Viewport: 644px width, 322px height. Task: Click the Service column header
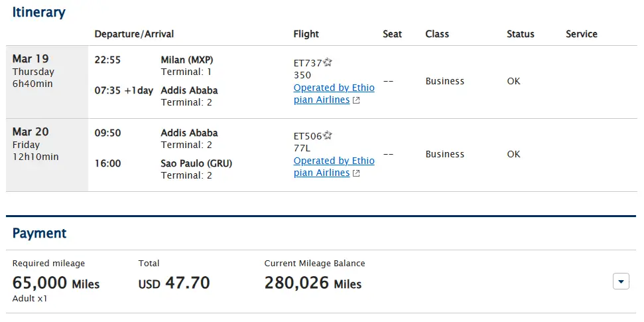click(581, 34)
